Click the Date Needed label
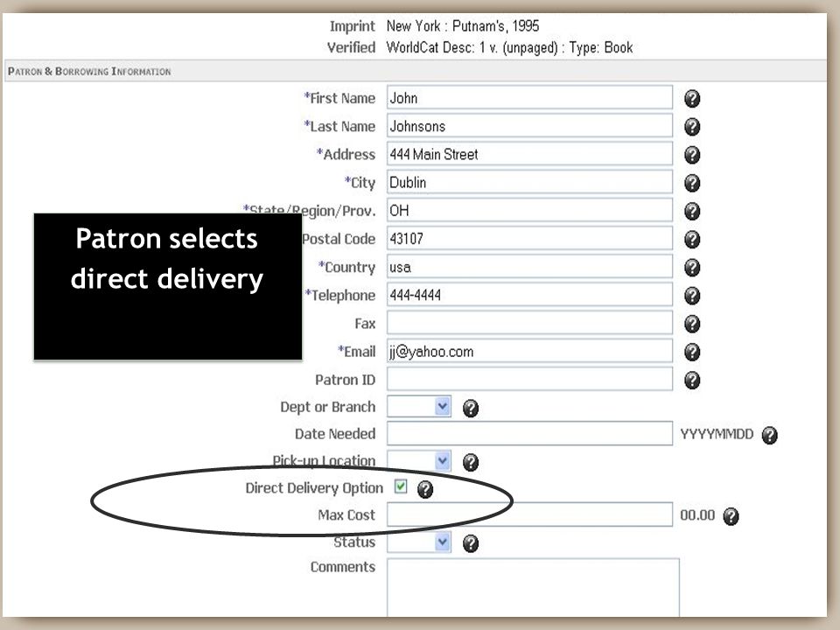840x630 pixels. [x=335, y=433]
